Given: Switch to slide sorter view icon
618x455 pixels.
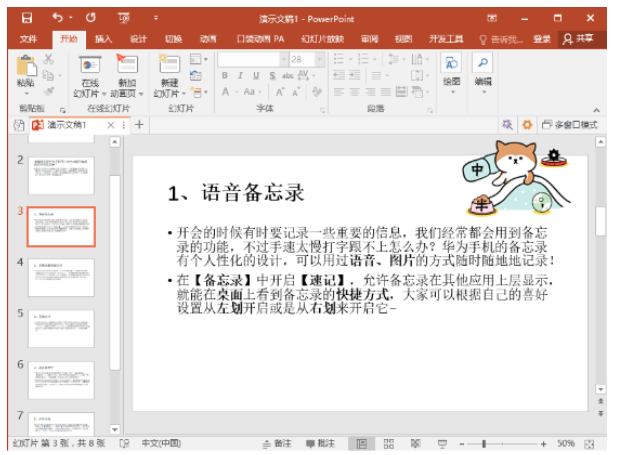Looking at the screenshot, I should coord(389,444).
